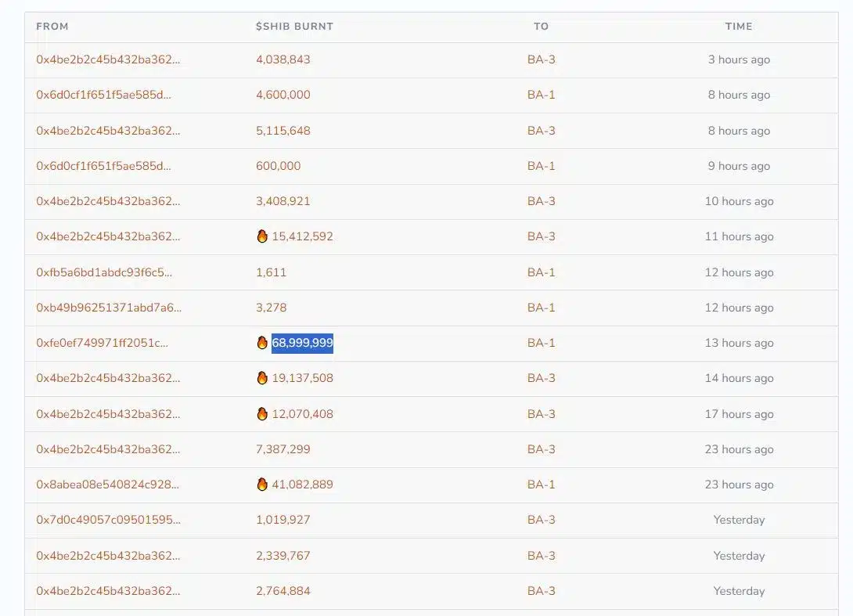Open BA-1 destination in the 13 hours ago row

(x=542, y=343)
